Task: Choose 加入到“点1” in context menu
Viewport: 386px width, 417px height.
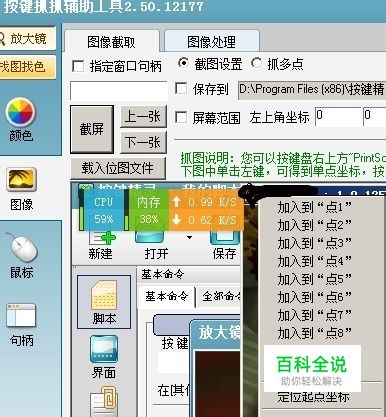Action: point(315,207)
